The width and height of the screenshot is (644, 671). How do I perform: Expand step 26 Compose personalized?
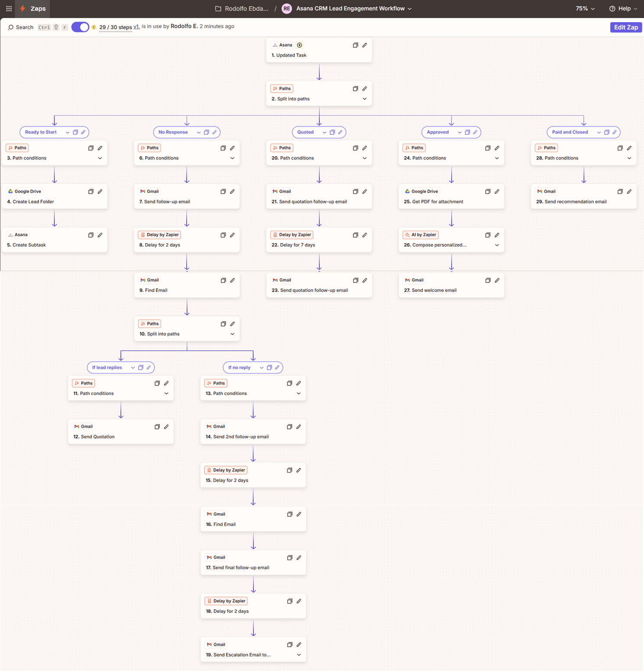pyautogui.click(x=497, y=245)
